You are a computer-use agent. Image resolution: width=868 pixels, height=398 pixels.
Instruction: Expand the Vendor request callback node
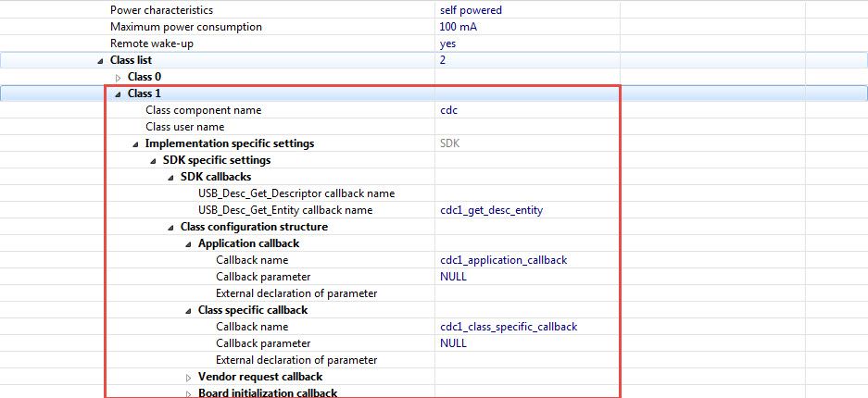coord(188,377)
